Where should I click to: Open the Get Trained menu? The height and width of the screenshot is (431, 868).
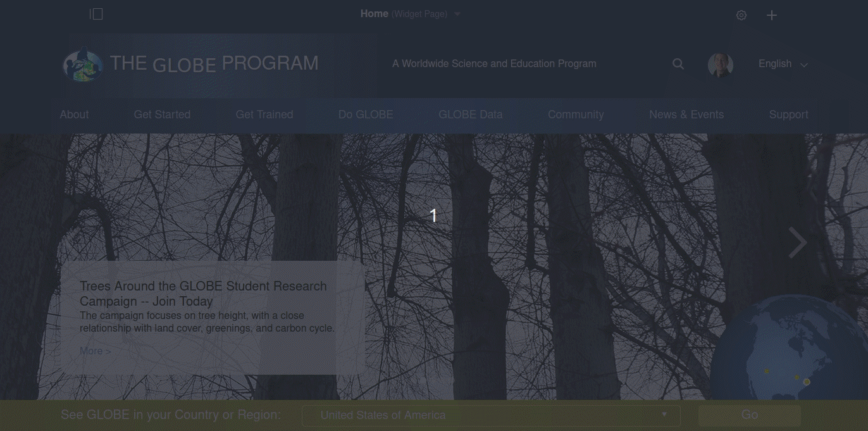click(x=264, y=115)
